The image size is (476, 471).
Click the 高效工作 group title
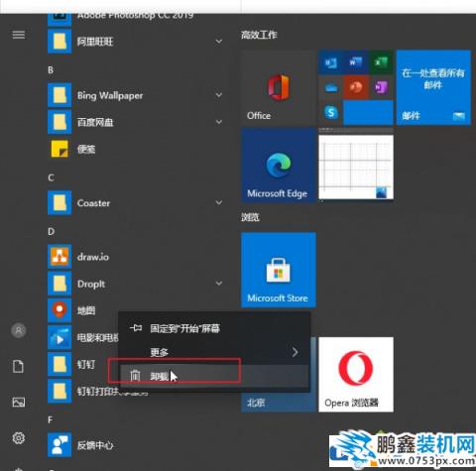coord(259,35)
